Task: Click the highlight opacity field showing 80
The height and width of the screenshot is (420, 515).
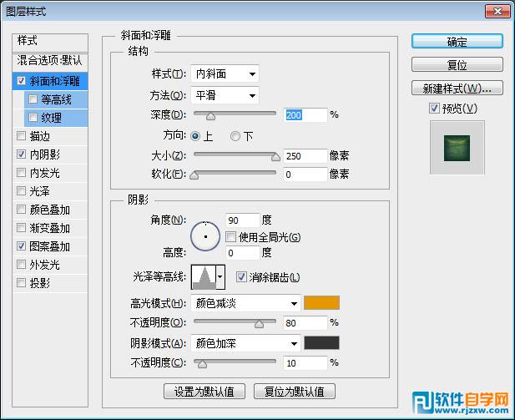Action: click(305, 323)
